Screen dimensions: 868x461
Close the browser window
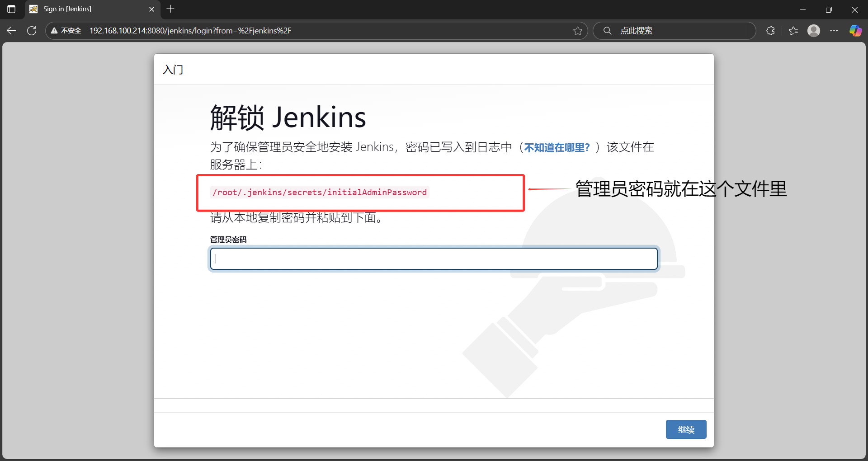[855, 9]
